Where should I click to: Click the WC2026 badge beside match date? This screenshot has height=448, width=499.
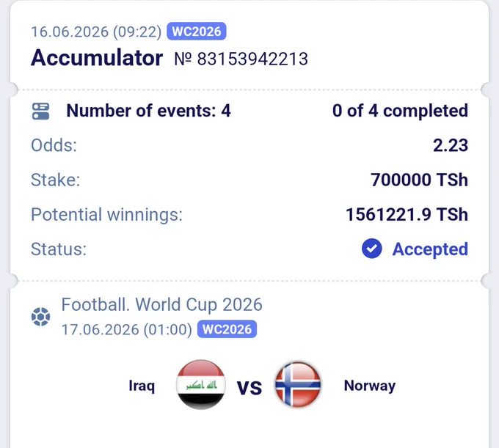tap(227, 329)
